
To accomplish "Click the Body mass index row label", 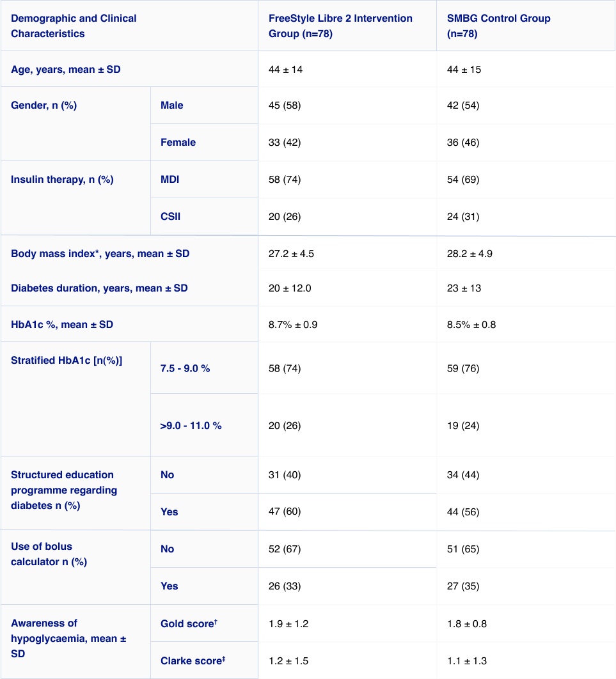I will point(100,253).
